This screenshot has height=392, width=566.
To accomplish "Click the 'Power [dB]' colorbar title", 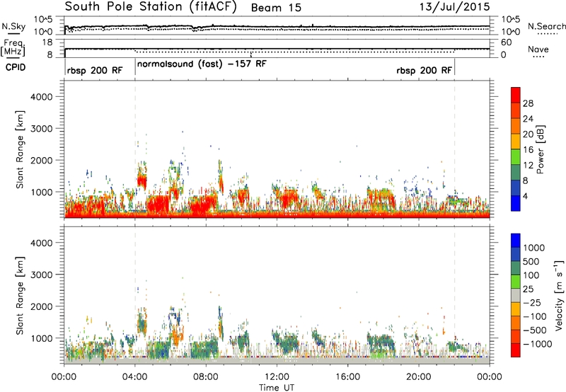I will click(x=540, y=149).
